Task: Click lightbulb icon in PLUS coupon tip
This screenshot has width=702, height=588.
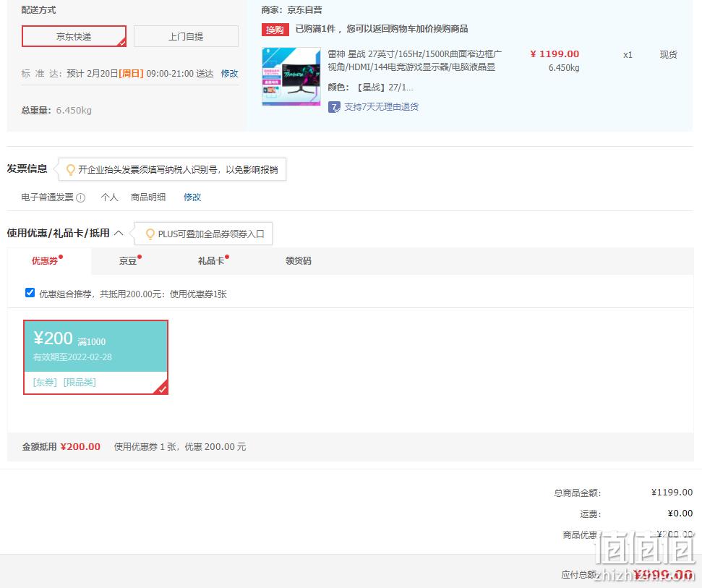Action: click(150, 234)
